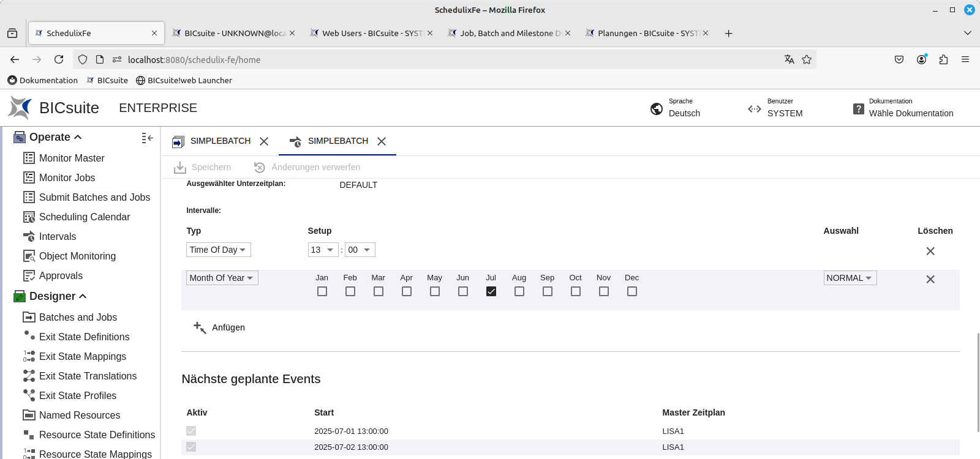Click the Object Monitoring icon
The height and width of the screenshot is (459, 980).
coord(29,256)
